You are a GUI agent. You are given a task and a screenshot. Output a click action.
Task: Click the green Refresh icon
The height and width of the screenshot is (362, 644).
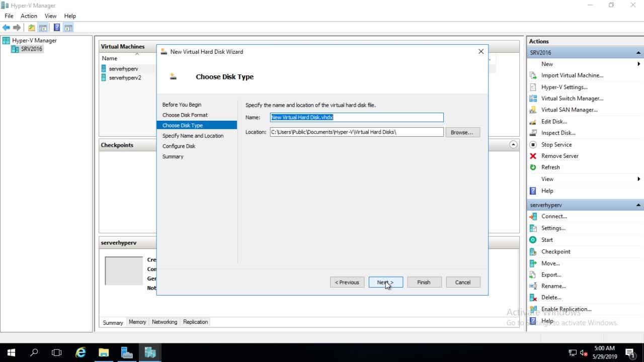click(533, 167)
